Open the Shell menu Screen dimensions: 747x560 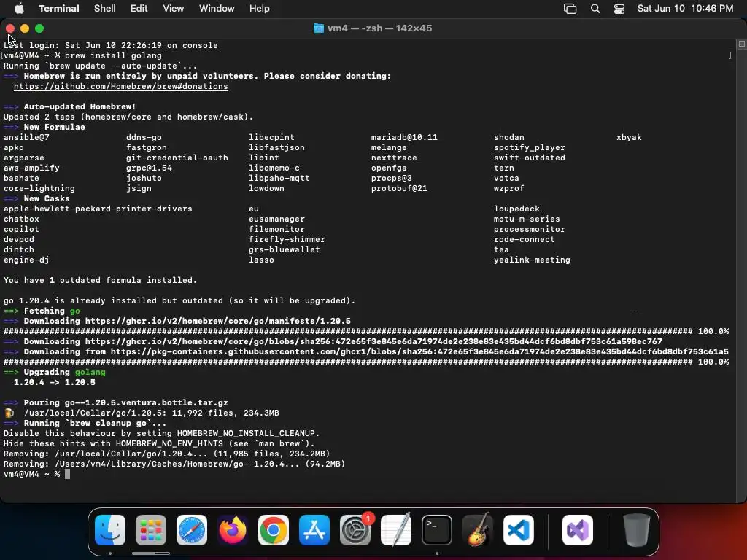pos(105,8)
